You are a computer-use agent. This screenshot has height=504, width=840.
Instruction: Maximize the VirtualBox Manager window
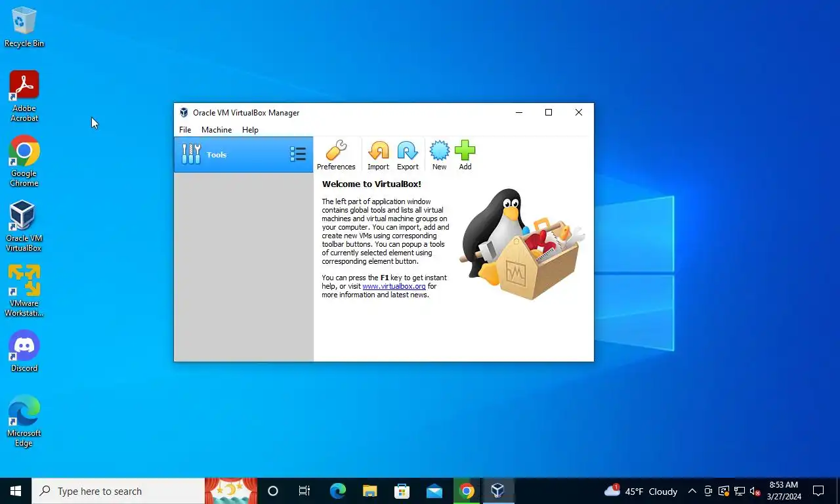click(549, 113)
